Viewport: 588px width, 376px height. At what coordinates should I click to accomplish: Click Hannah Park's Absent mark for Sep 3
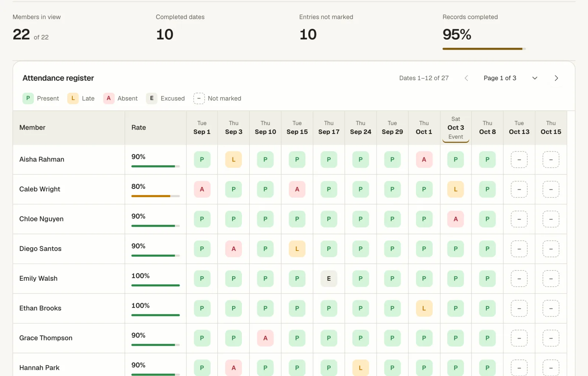coord(234,368)
